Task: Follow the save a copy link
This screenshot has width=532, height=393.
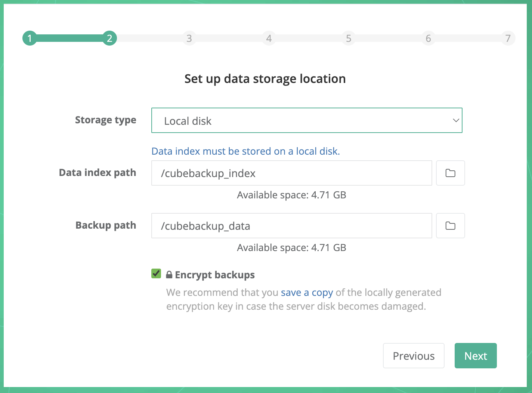Action: [307, 293]
